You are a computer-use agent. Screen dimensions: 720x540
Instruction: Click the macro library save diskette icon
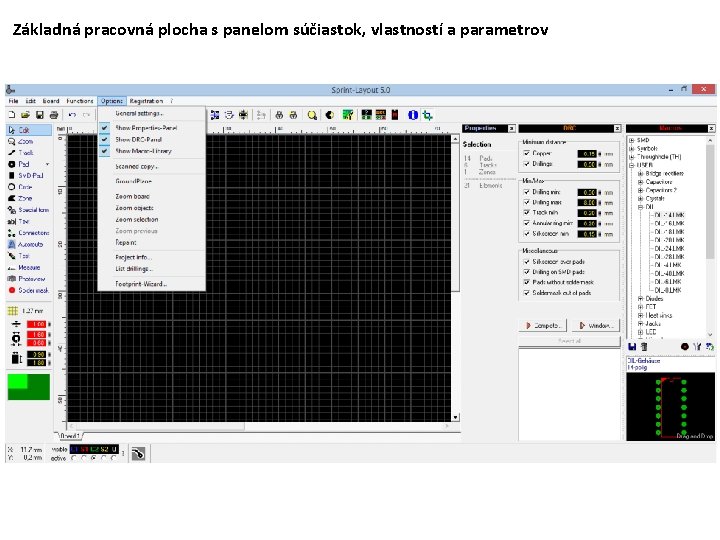(632, 347)
